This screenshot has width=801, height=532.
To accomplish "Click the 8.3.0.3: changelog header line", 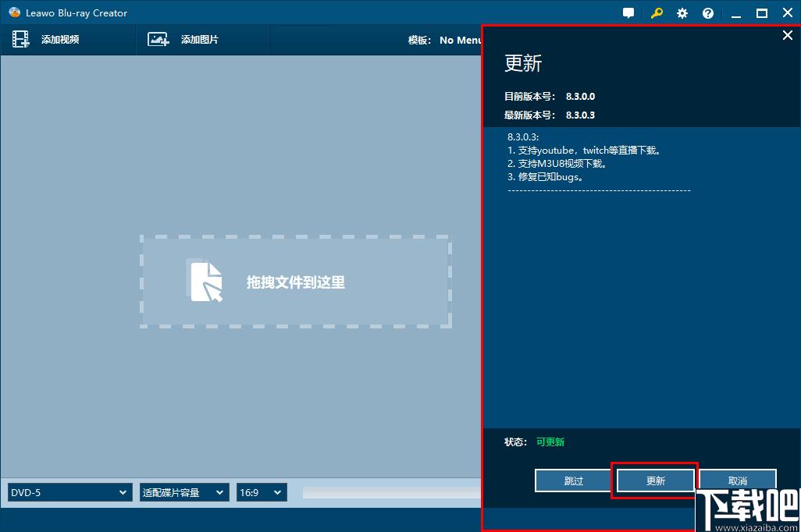I will click(523, 137).
